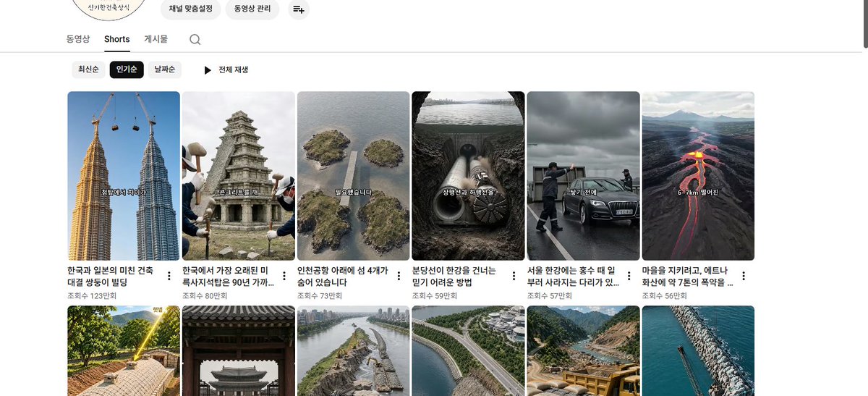The height and width of the screenshot is (396, 868).
Task: Open the yellow dump truck thumbnail in second row
Action: click(x=583, y=351)
